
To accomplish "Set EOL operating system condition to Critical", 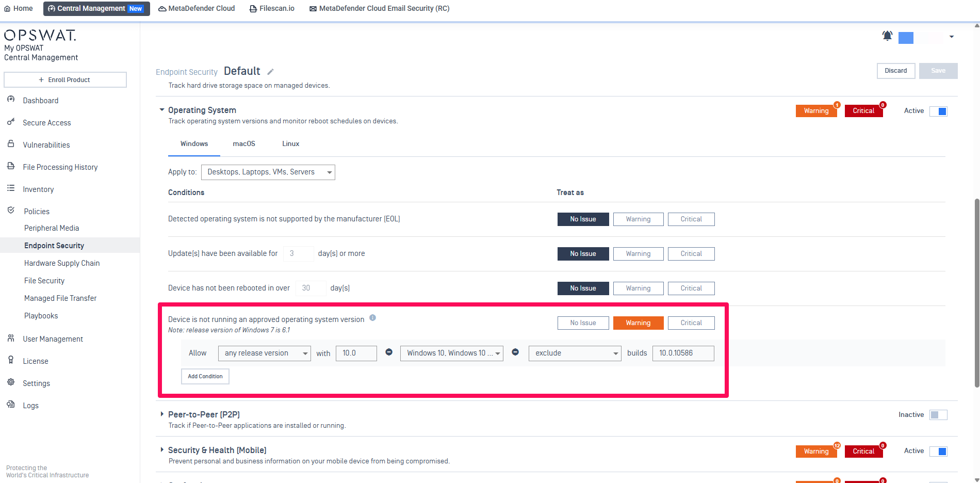I will [x=691, y=219].
